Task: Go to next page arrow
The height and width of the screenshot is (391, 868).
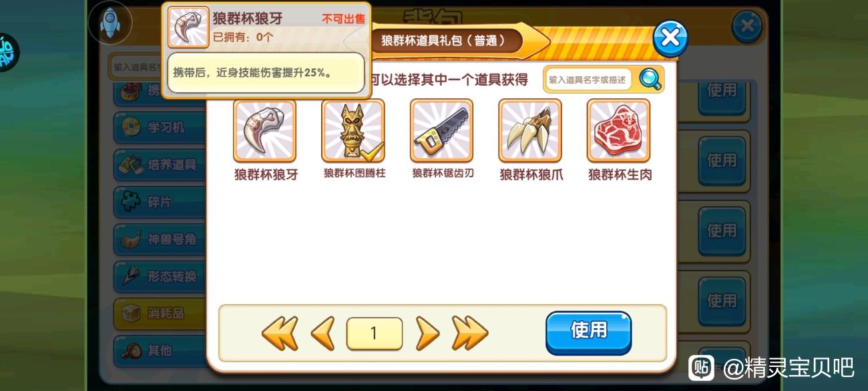Action: pos(427,333)
